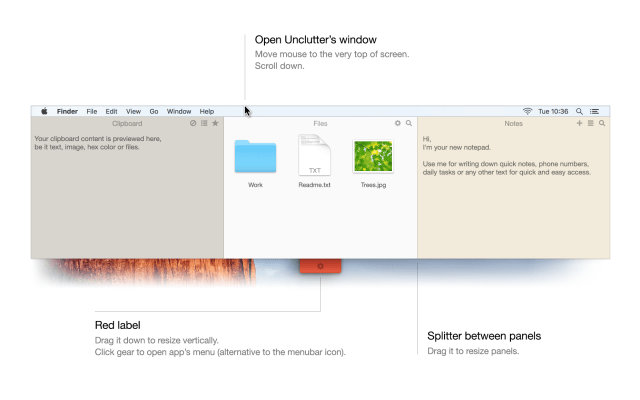Click the Readme.txt file name
This screenshot has width=640, height=400.
(x=314, y=185)
